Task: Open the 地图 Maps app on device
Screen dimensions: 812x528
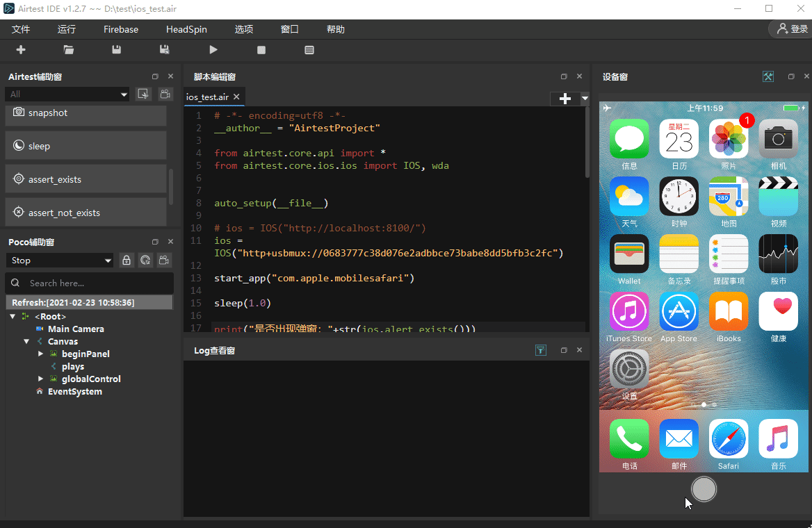Action: click(729, 196)
